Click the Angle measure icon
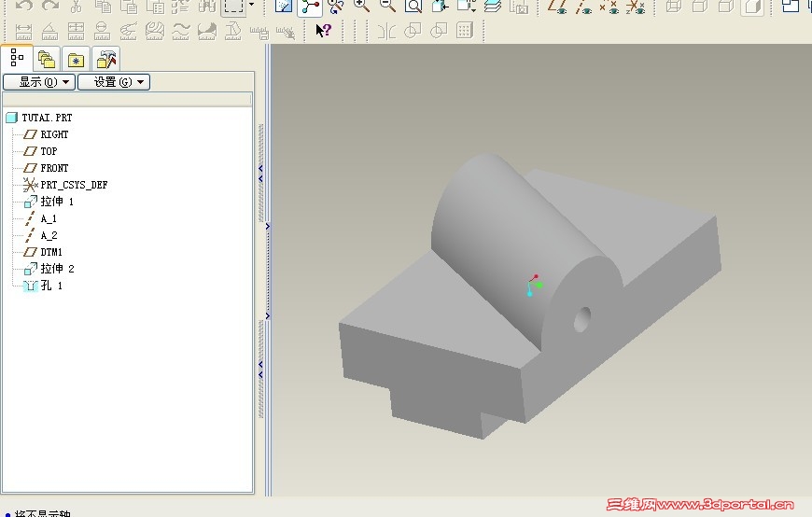Image resolution: width=812 pixels, height=517 pixels. (x=49, y=32)
